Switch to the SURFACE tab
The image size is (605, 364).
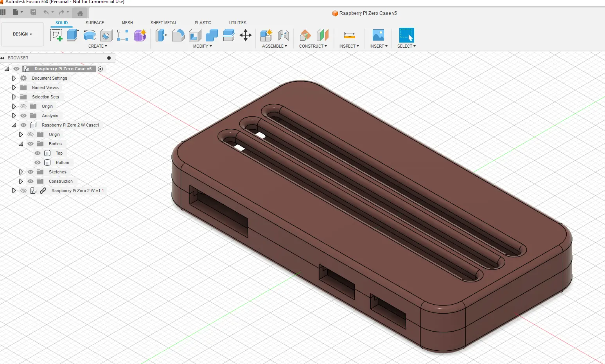(95, 23)
